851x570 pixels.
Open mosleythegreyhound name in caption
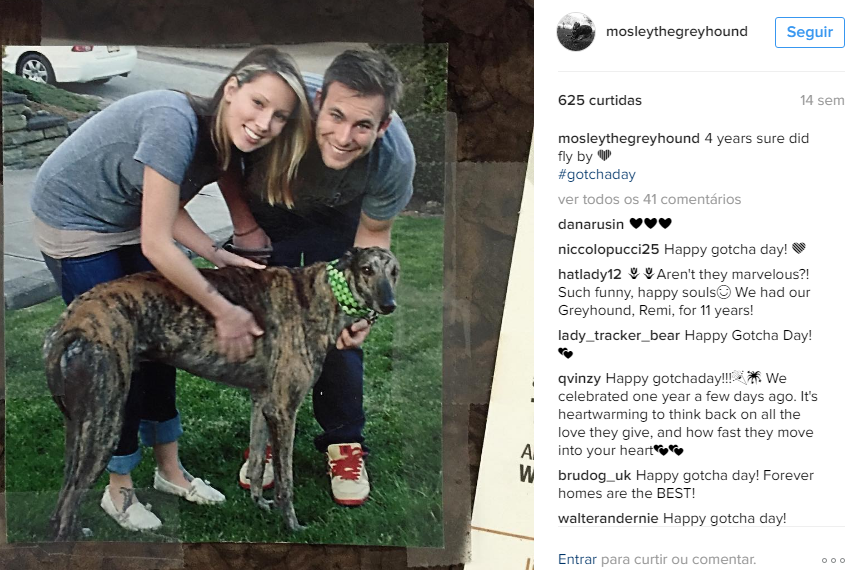[x=628, y=138]
